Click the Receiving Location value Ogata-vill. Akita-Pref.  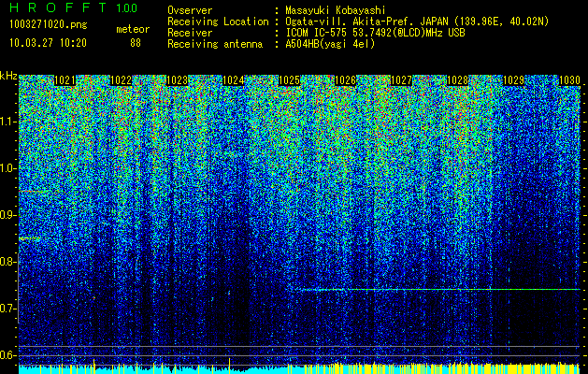click(x=351, y=22)
